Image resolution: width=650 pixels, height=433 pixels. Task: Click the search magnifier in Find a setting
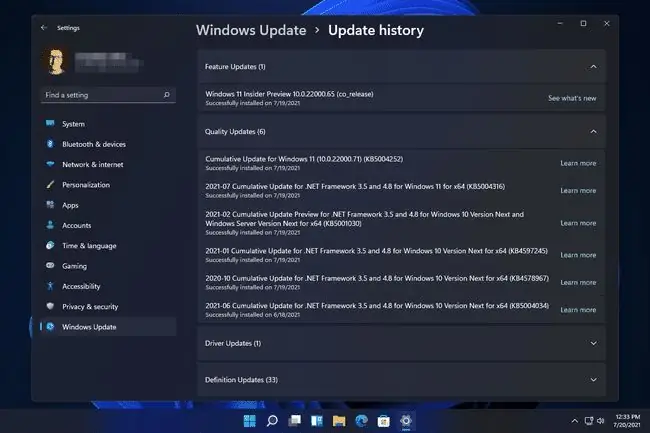click(x=166, y=95)
